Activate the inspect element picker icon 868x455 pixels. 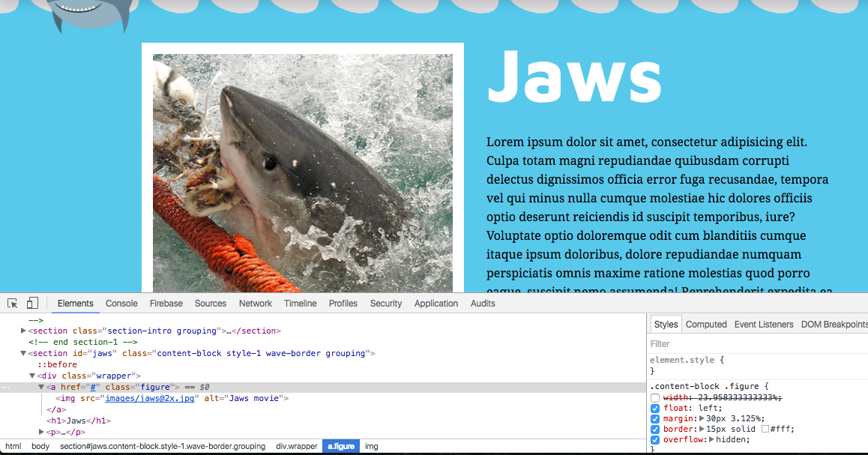click(13, 304)
